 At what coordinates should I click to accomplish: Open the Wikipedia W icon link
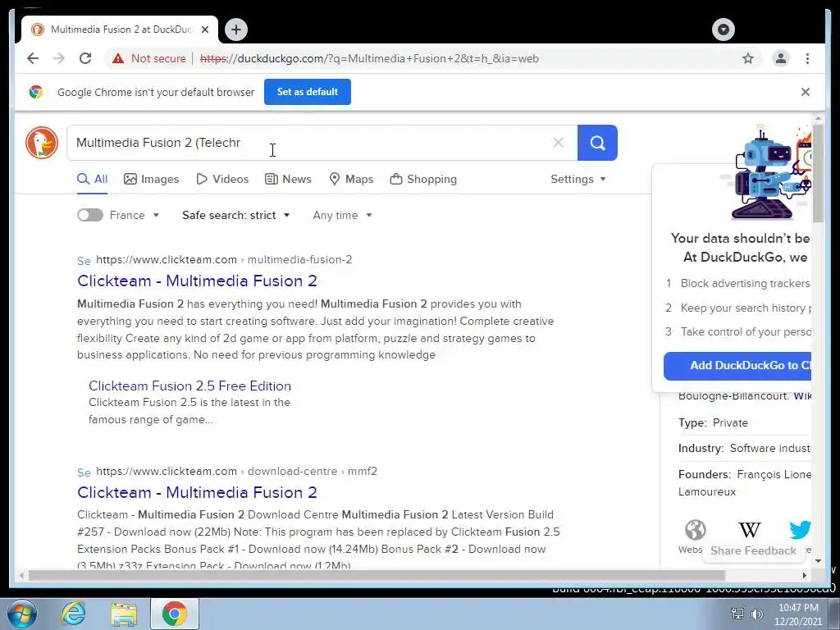(750, 531)
